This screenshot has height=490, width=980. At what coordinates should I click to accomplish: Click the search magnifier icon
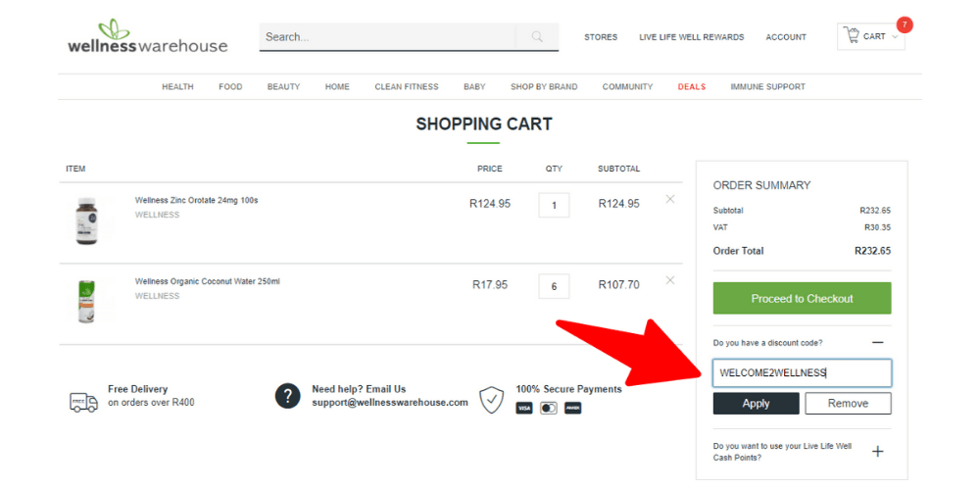coord(537,37)
